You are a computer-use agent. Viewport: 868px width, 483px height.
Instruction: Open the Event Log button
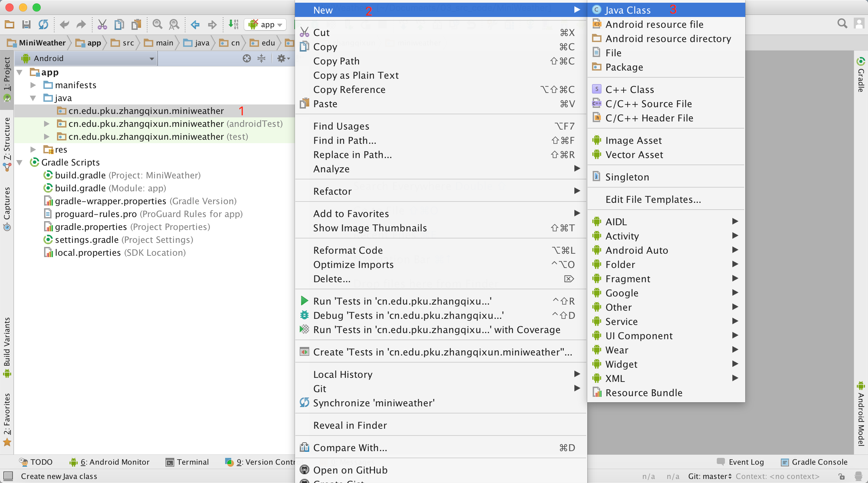(741, 462)
